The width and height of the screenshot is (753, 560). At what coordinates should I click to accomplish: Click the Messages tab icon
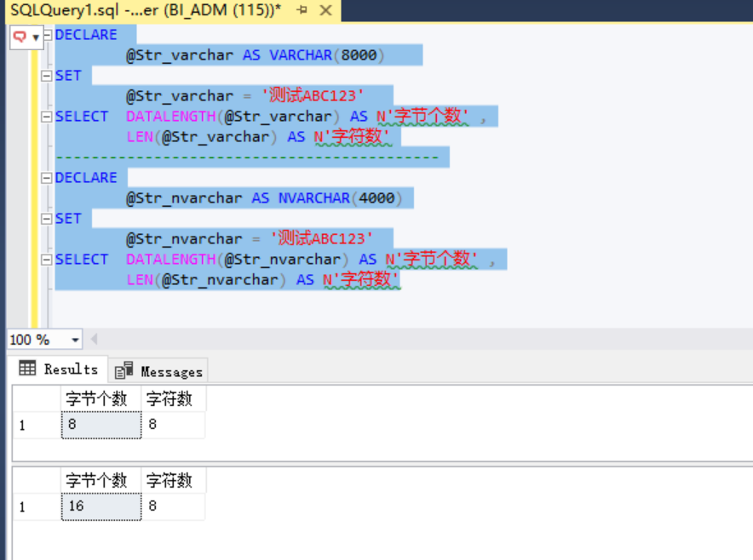pyautogui.click(x=124, y=370)
